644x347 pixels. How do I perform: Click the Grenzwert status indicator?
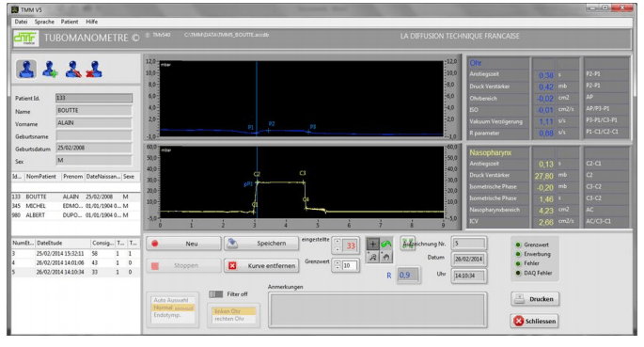pyautogui.click(x=518, y=244)
